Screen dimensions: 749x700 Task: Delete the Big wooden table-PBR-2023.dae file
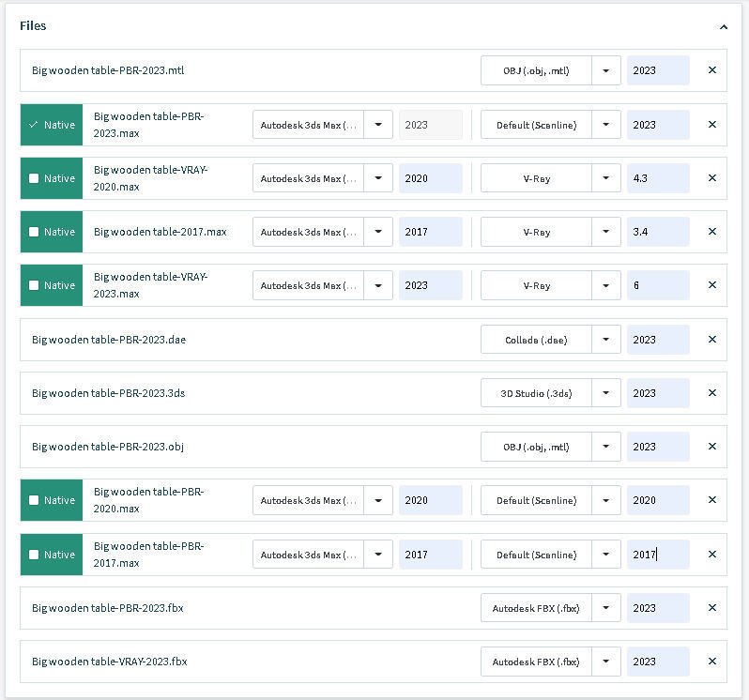click(711, 340)
